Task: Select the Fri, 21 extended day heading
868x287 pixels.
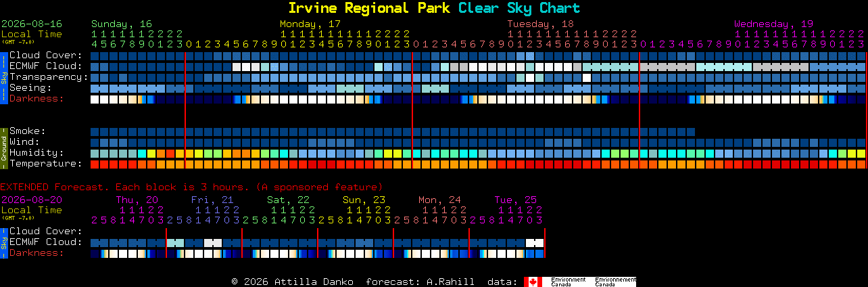Action: [212, 200]
